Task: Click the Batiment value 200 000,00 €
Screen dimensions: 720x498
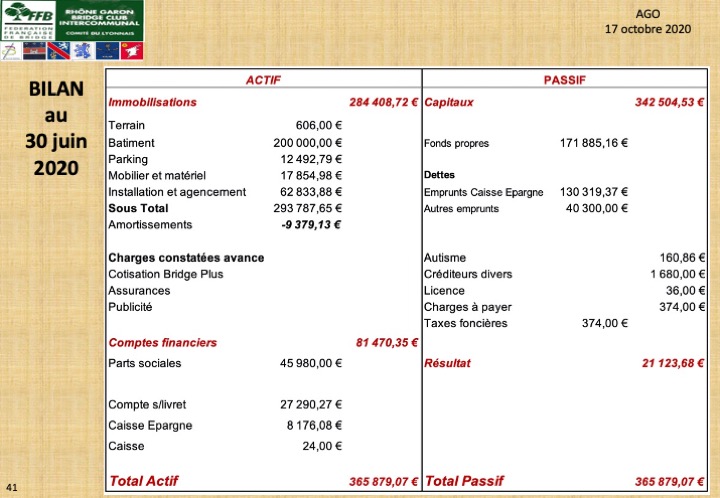Action: click(x=308, y=143)
